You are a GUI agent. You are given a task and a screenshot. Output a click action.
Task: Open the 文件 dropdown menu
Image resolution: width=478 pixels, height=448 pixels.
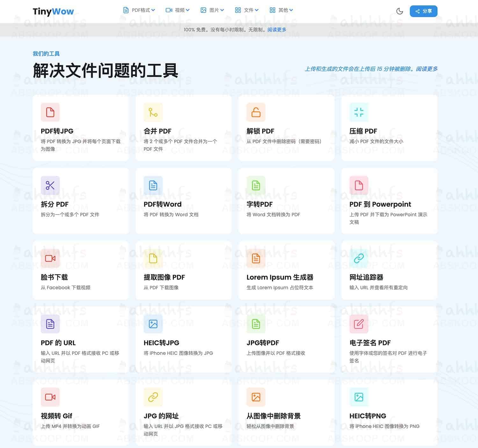click(247, 10)
